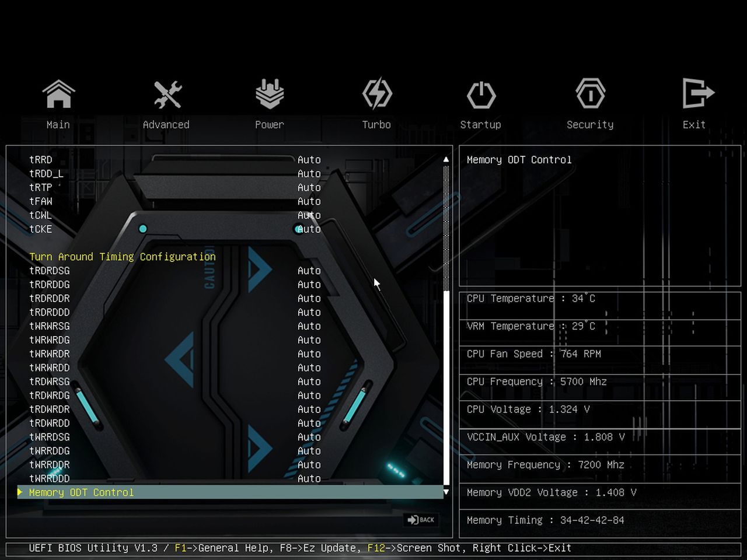747x560 pixels.
Task: Select the tWRRDSG setting row
Action: point(231,437)
